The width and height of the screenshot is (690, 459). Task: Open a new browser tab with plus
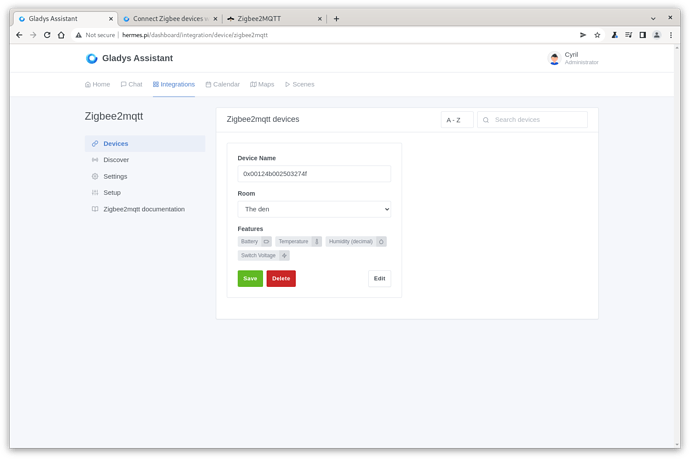point(336,18)
